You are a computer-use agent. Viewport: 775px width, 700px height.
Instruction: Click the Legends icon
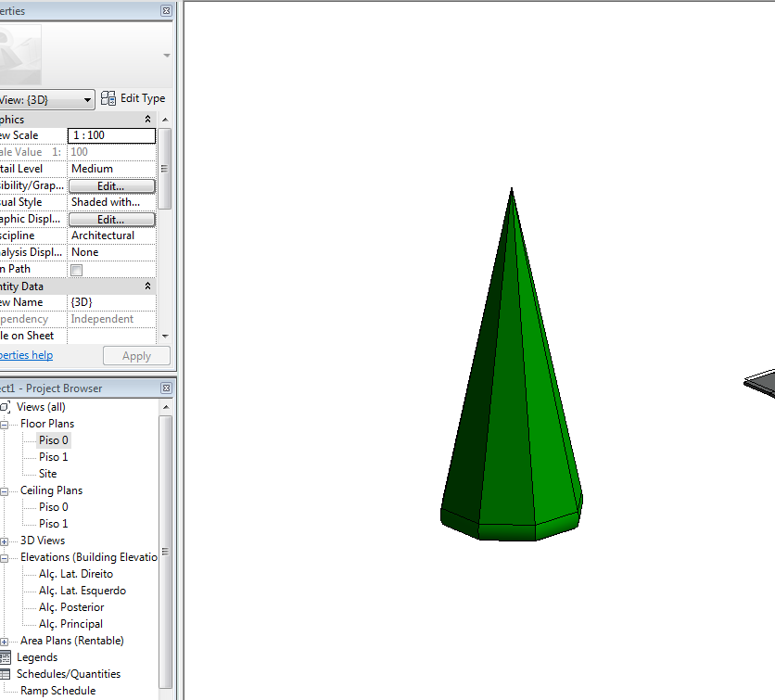coord(5,657)
